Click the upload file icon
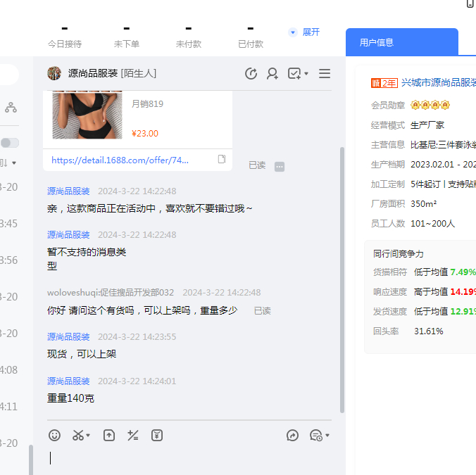The image size is (476, 475). click(x=109, y=436)
